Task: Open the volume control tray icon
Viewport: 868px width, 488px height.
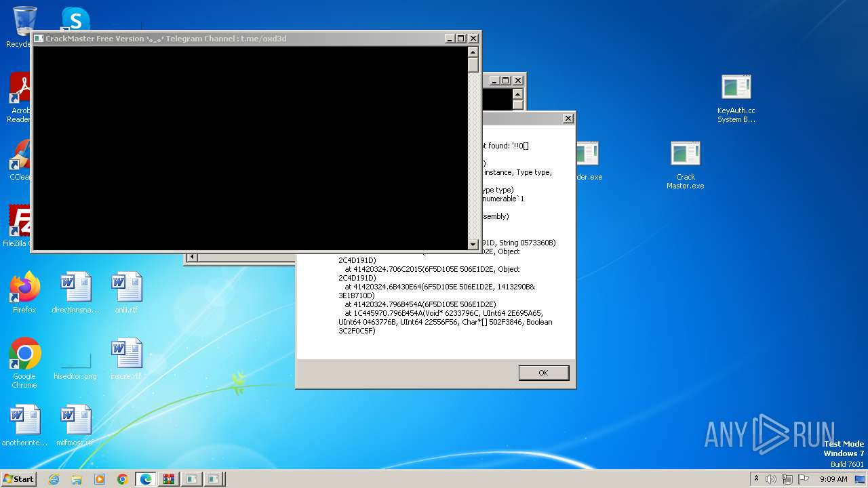Action: (771, 479)
